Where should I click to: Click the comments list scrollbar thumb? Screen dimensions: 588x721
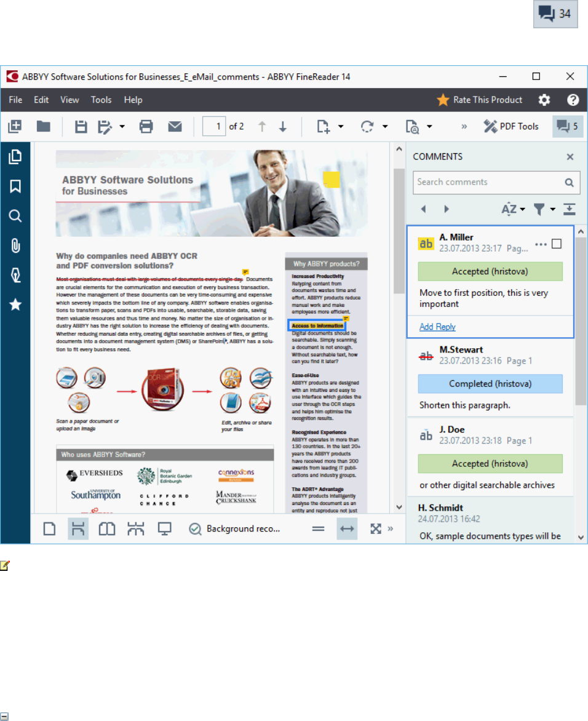tap(581, 321)
